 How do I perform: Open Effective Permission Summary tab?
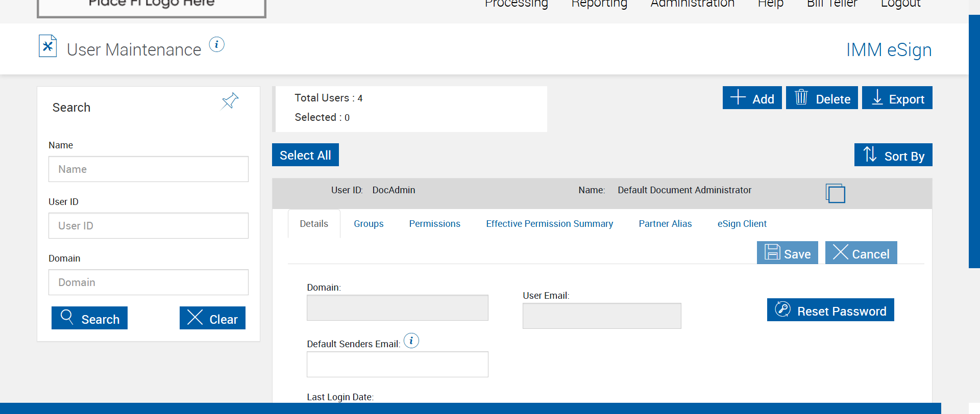(x=549, y=224)
